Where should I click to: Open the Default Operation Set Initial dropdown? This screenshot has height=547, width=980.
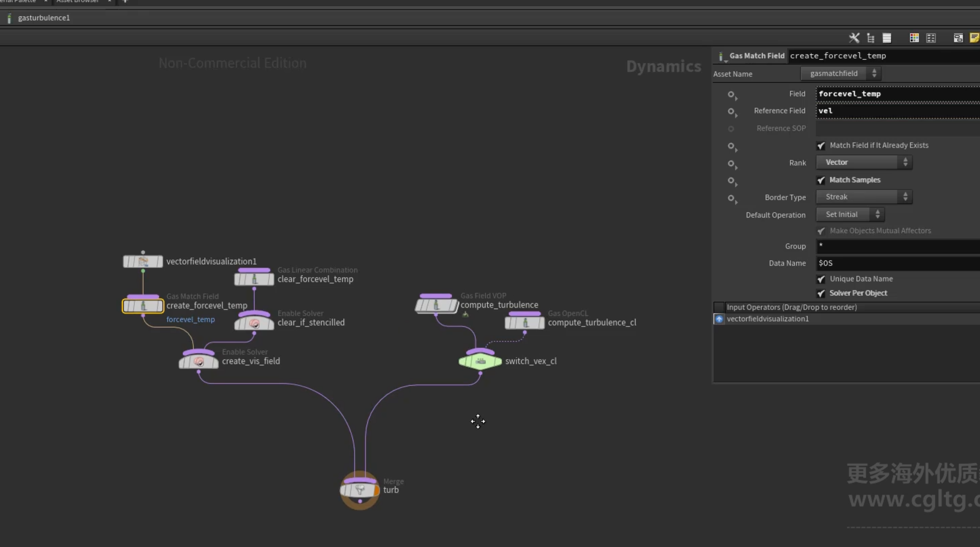(850, 214)
